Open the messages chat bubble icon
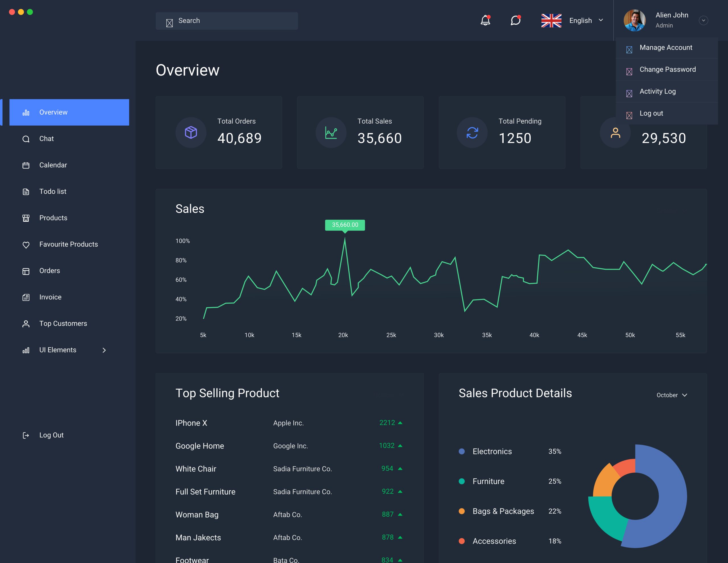 (x=516, y=20)
